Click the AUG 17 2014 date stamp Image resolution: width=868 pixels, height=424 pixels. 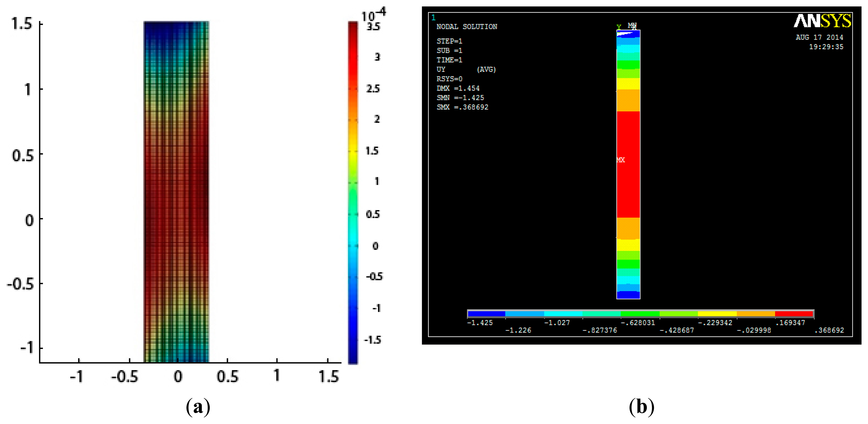pos(819,37)
